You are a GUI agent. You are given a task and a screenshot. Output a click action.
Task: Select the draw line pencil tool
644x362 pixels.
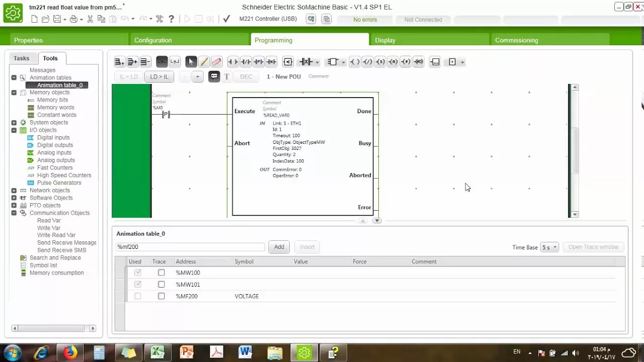(x=204, y=62)
